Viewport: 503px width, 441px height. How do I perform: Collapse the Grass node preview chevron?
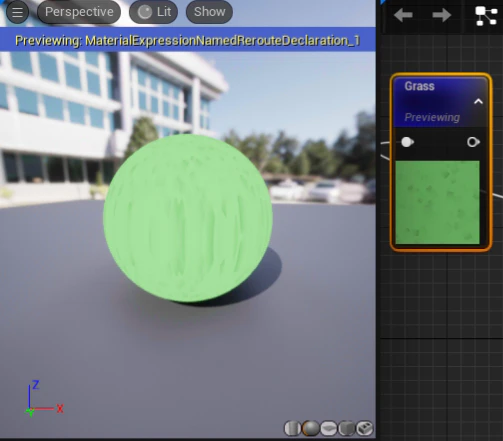pos(478,101)
